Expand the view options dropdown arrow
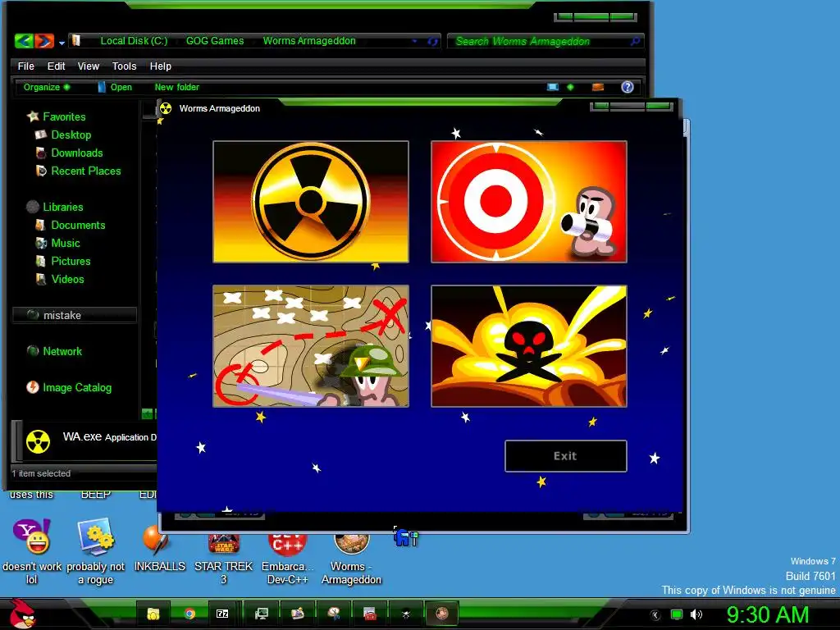This screenshot has height=630, width=840. (x=571, y=87)
